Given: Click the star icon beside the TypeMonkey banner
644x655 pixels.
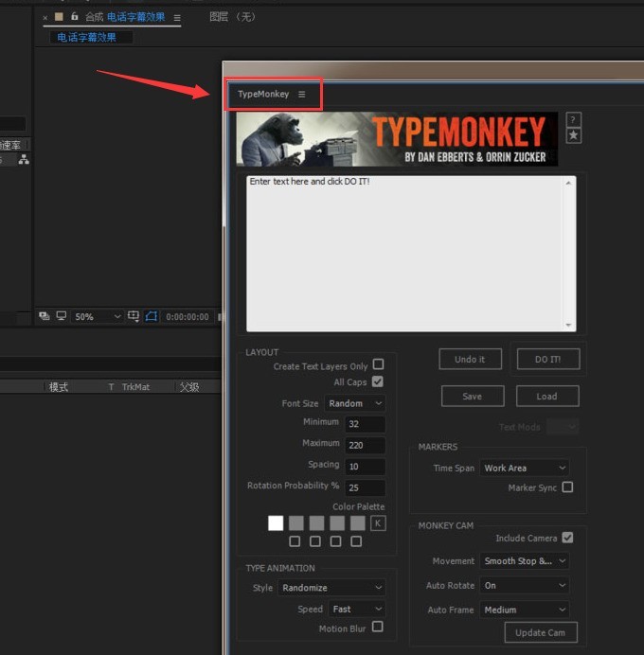Looking at the screenshot, I should 573,135.
